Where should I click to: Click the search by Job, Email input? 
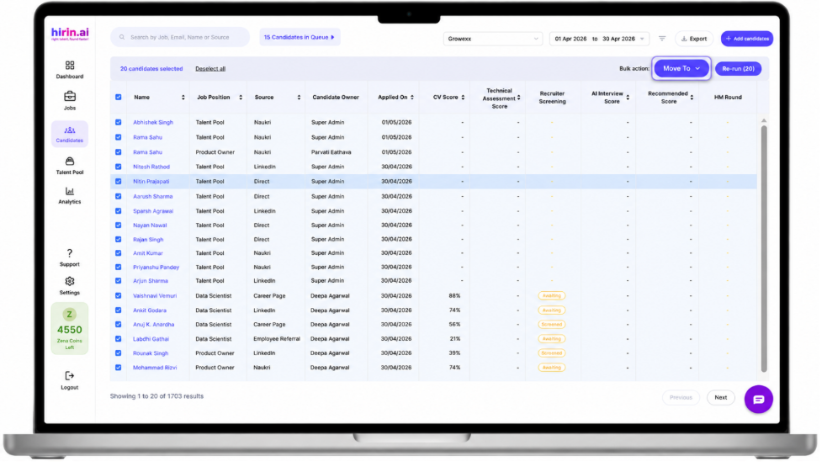[x=180, y=37]
